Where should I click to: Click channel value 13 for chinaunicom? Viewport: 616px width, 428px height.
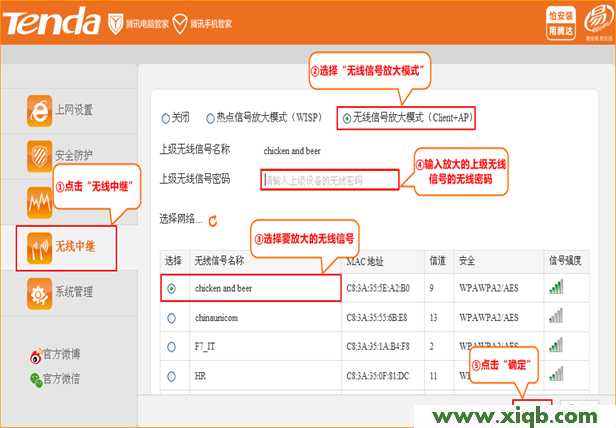[433, 318]
